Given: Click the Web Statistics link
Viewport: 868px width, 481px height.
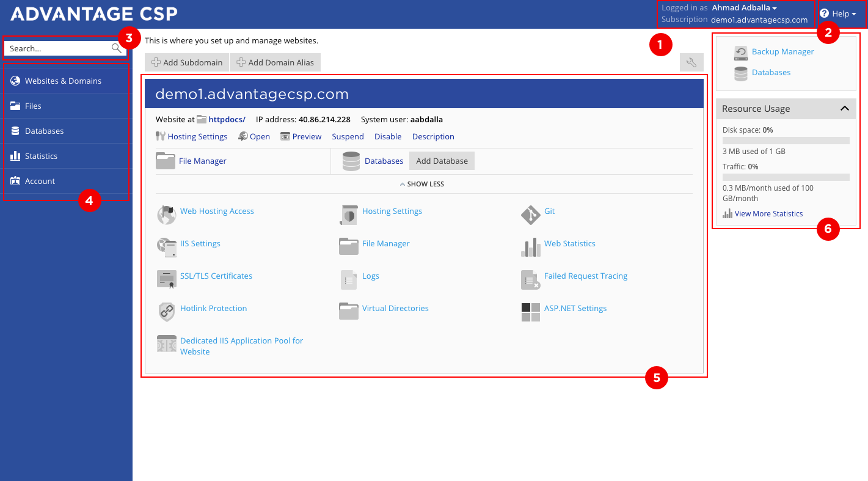Looking at the screenshot, I should (x=569, y=243).
